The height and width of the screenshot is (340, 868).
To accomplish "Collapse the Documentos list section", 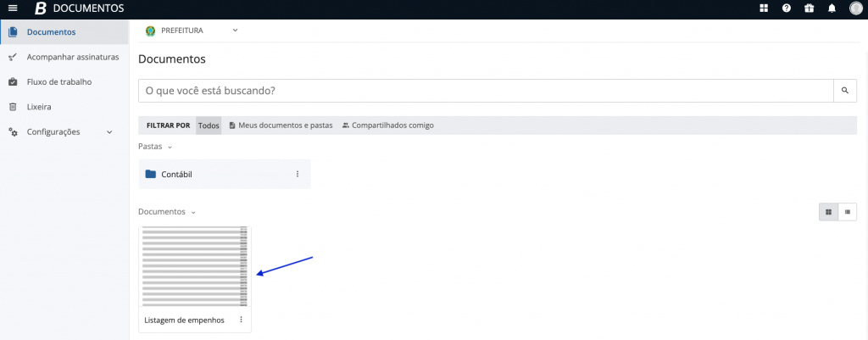I will 192,212.
